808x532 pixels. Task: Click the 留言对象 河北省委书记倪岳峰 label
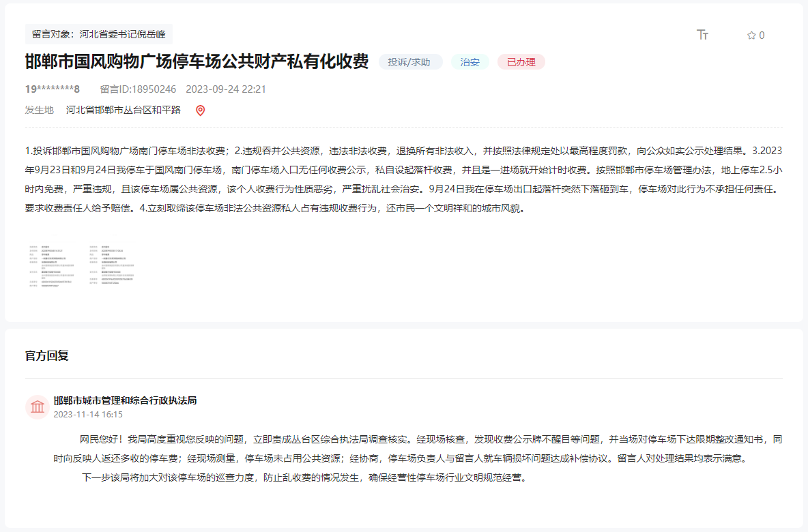coord(98,34)
